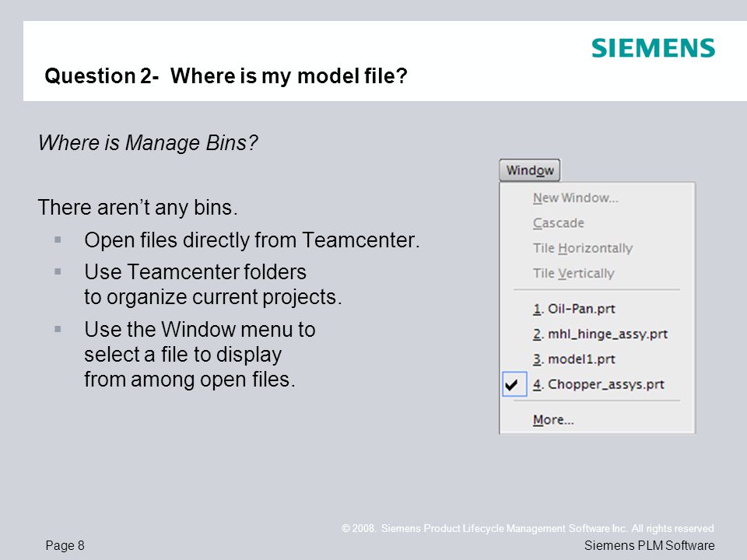Click 'Where is Manage Bins?' text

pos(148,142)
